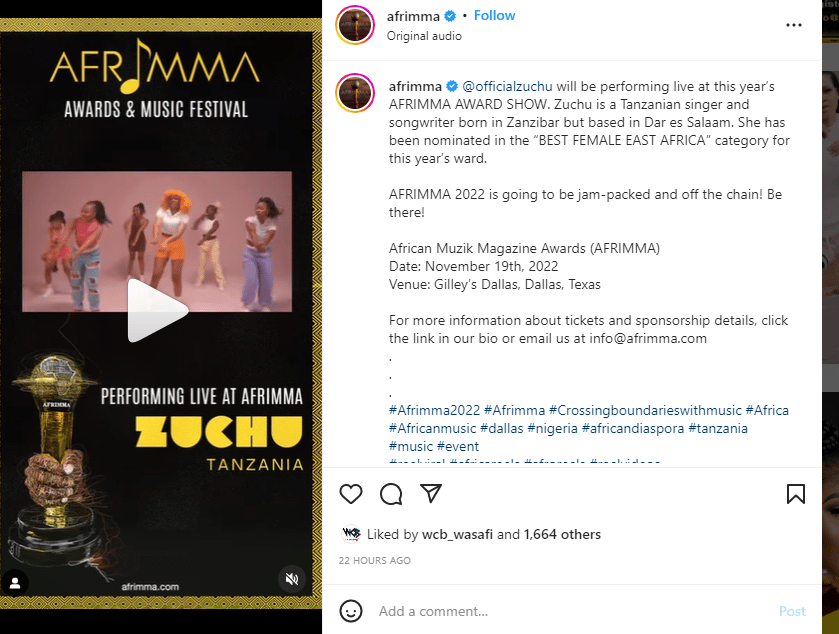
Task: Click the afrimma avatar beside the caption
Action: (x=355, y=93)
